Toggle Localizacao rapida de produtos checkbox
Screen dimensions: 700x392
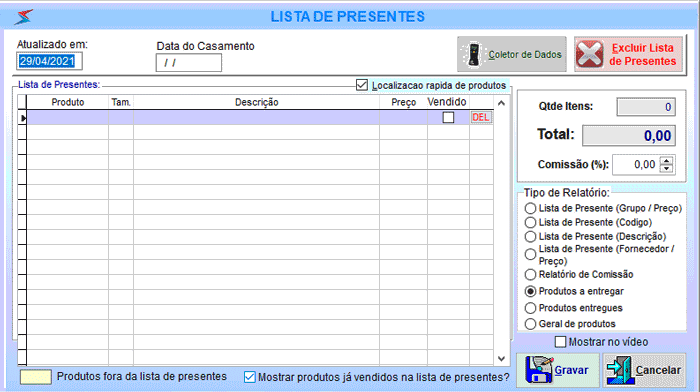[x=362, y=85]
